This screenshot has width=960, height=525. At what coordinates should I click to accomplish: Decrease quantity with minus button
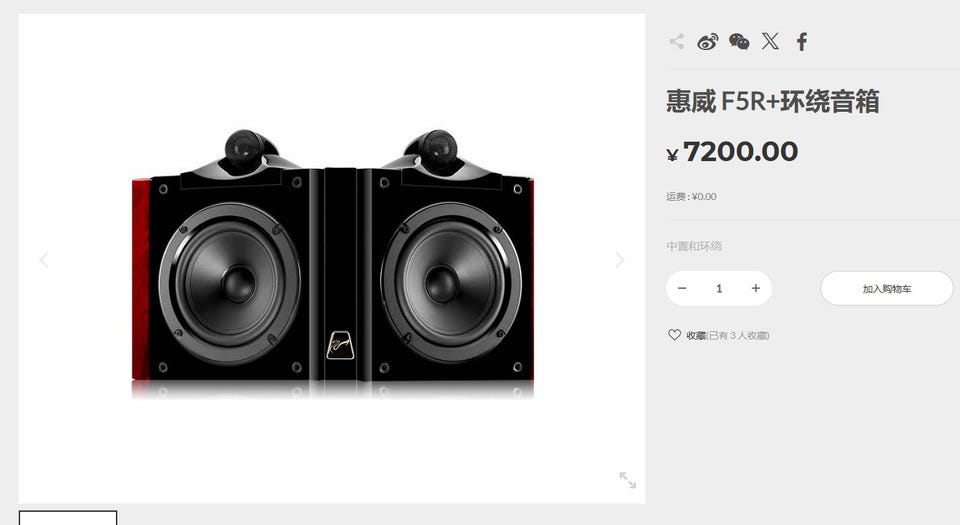[x=682, y=288]
